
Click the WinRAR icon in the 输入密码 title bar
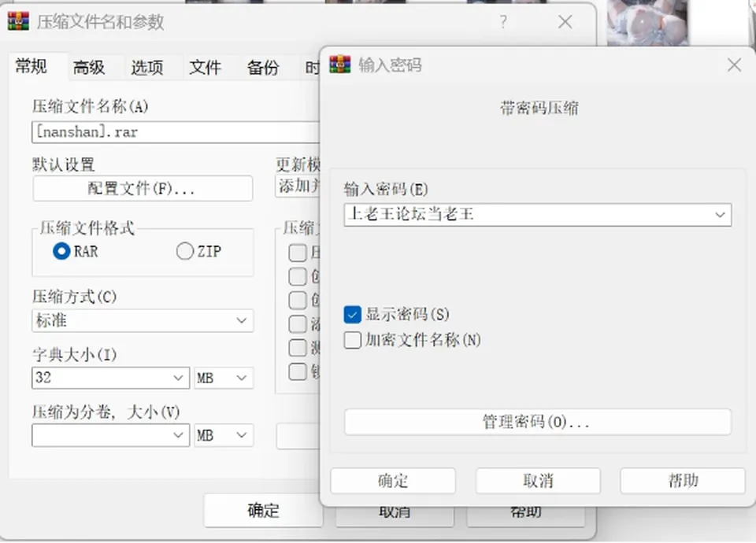coord(340,64)
